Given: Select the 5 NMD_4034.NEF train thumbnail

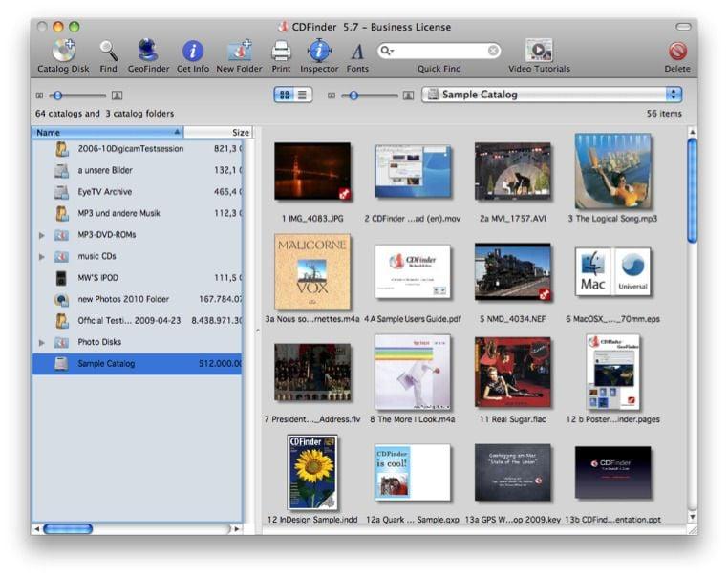Looking at the screenshot, I should coord(513,272).
